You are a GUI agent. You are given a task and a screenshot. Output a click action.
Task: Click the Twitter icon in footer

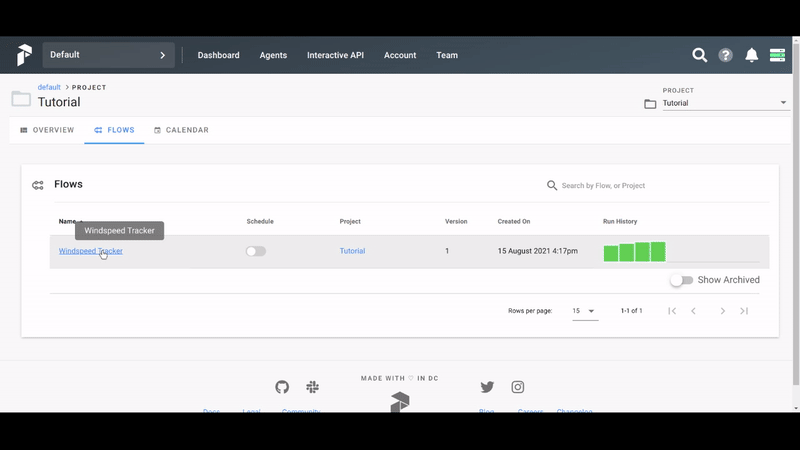[x=487, y=387]
